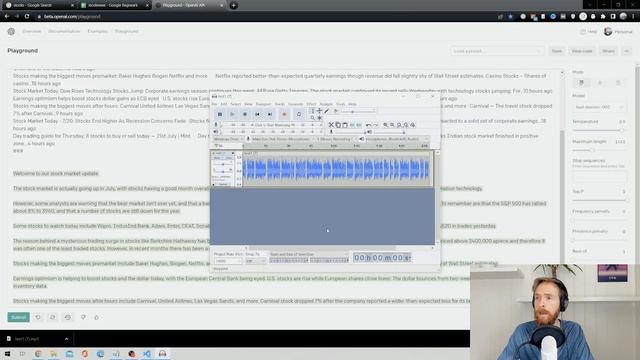Viewport: 640px width, 360px height.
Task: Click the playback meter speaker icon
Action: [216, 132]
